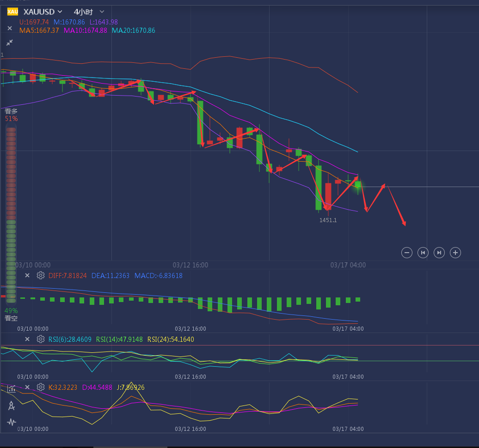Click the yellow XAU symbol badge
The width and height of the screenshot is (479, 448).
click(12, 12)
